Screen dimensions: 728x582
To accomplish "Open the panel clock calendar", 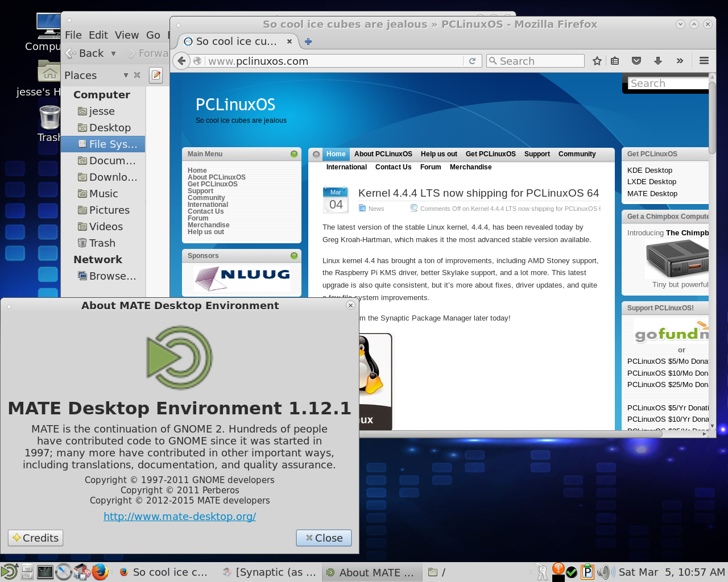I will tap(672, 572).
